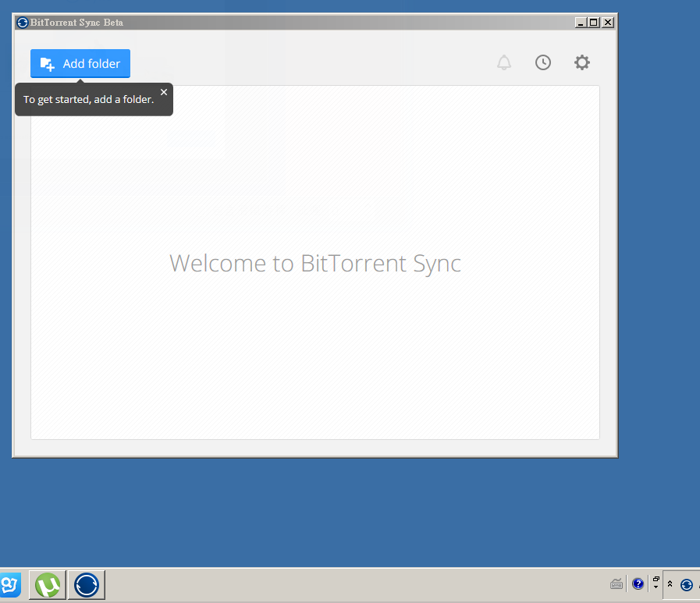
Task: Click the keyboard icon in language bar
Action: 616,583
